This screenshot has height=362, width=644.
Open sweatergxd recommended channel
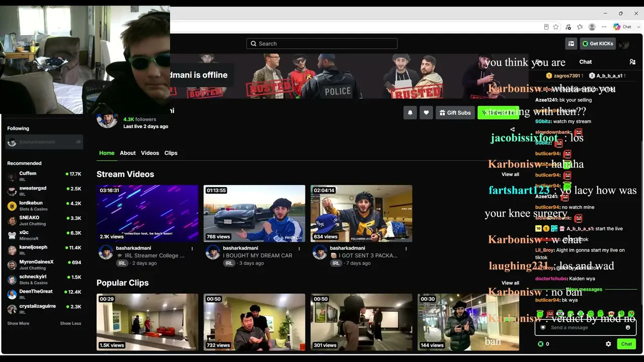click(44, 191)
